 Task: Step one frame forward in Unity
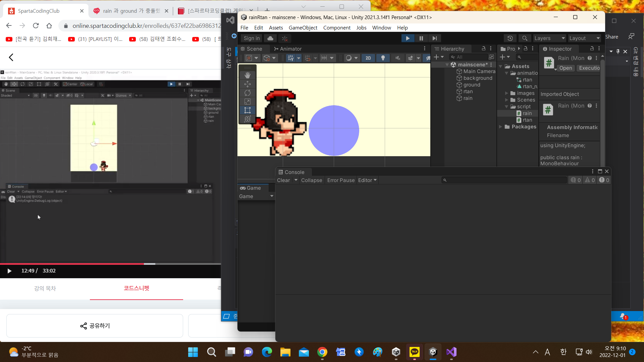click(x=434, y=38)
